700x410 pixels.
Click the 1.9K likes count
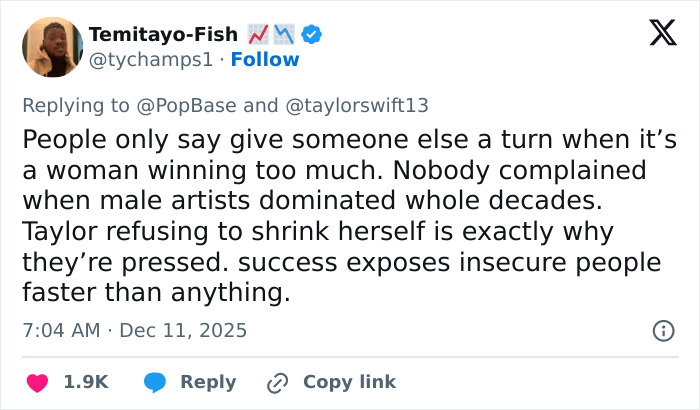click(86, 382)
